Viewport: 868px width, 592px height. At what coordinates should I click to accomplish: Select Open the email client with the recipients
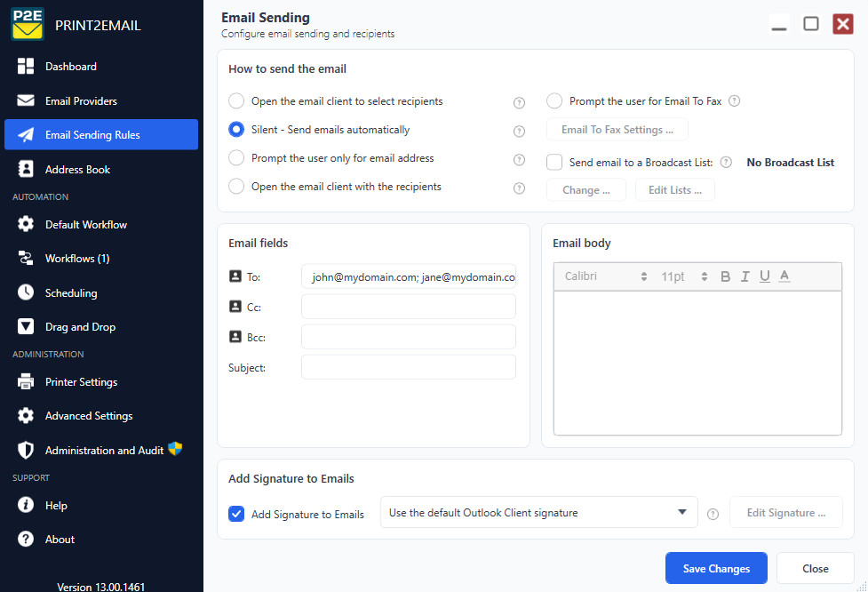point(236,186)
